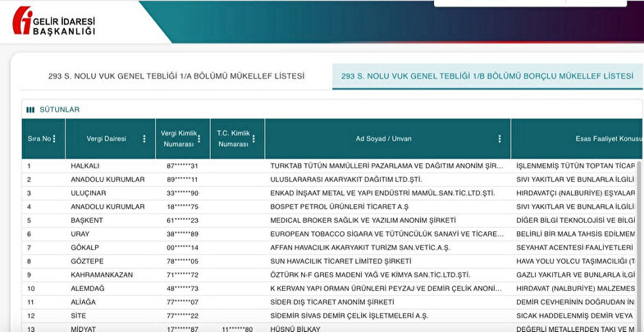Click tax number 77******22
644x332 pixels.
[x=182, y=316]
